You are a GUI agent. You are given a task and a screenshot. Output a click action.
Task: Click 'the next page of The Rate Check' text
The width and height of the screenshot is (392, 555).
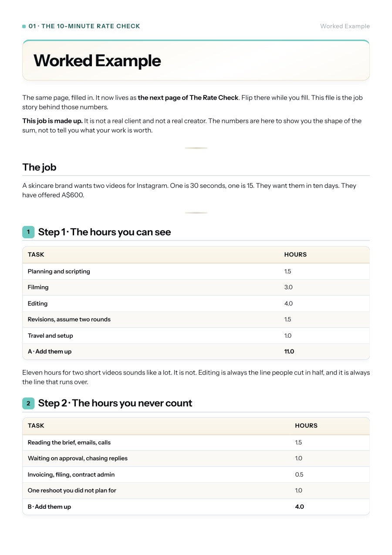[188, 98]
